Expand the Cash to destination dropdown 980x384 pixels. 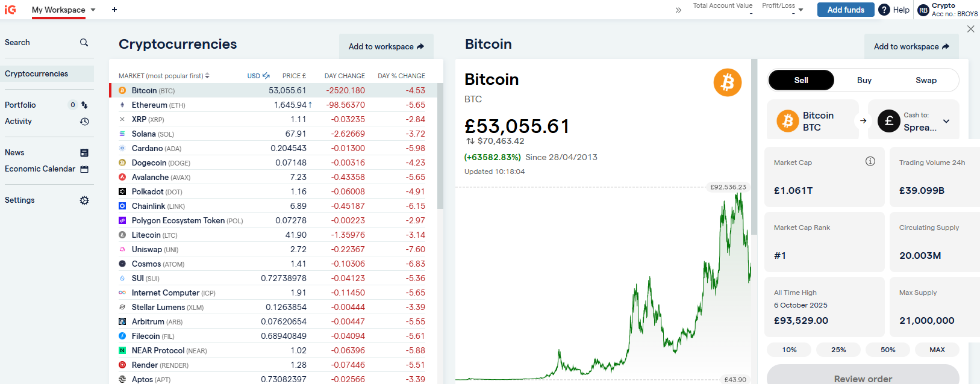[946, 121]
